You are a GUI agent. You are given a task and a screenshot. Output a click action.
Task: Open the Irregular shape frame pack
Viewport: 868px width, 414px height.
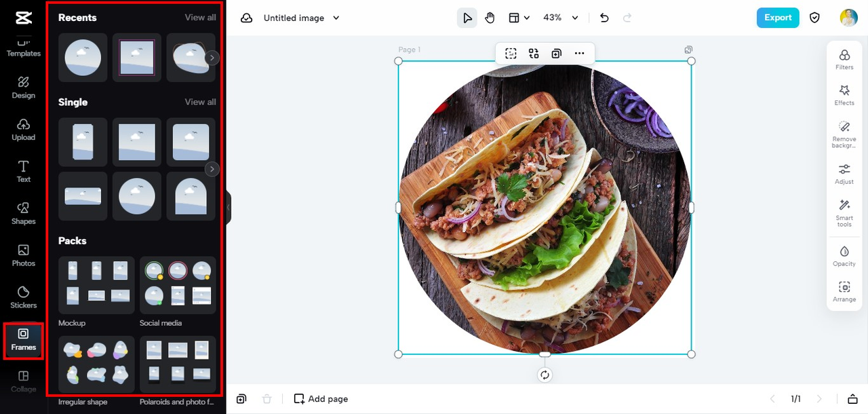click(x=96, y=364)
